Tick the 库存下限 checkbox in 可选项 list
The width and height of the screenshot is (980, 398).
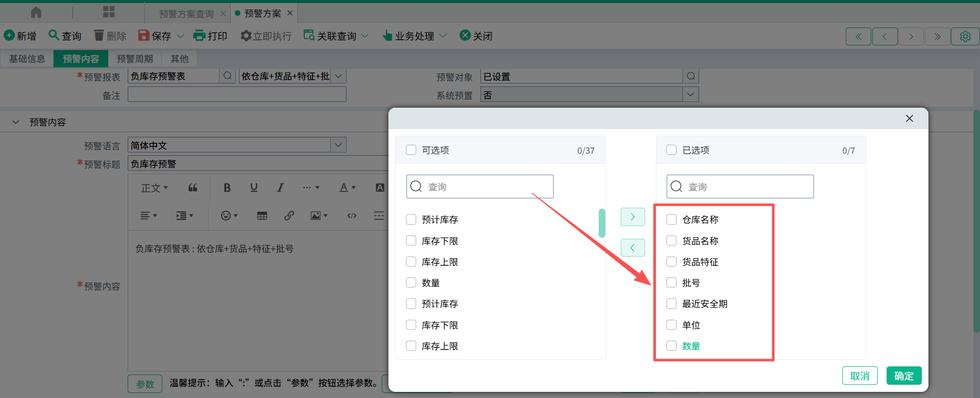[411, 241]
